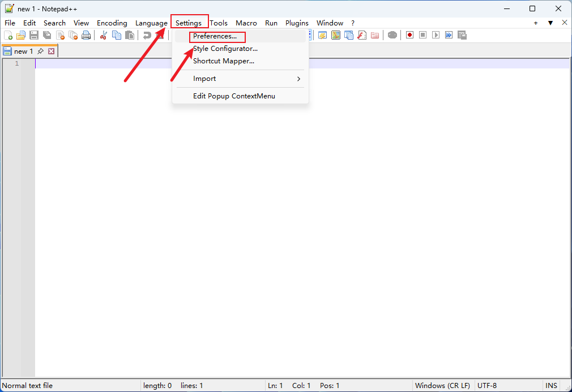Toggle INS insert mode in the status bar

[x=551, y=385]
